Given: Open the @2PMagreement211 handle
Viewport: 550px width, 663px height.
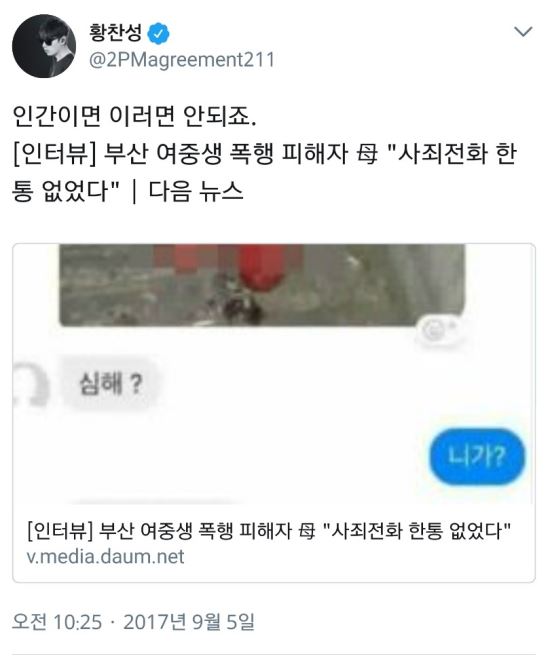Looking at the screenshot, I should (x=182, y=60).
